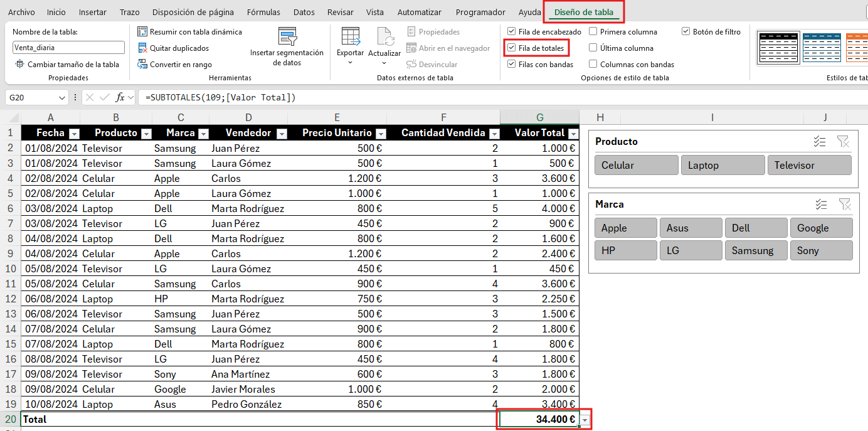
Task: Click the Insert function fx icon
Action: point(122,97)
